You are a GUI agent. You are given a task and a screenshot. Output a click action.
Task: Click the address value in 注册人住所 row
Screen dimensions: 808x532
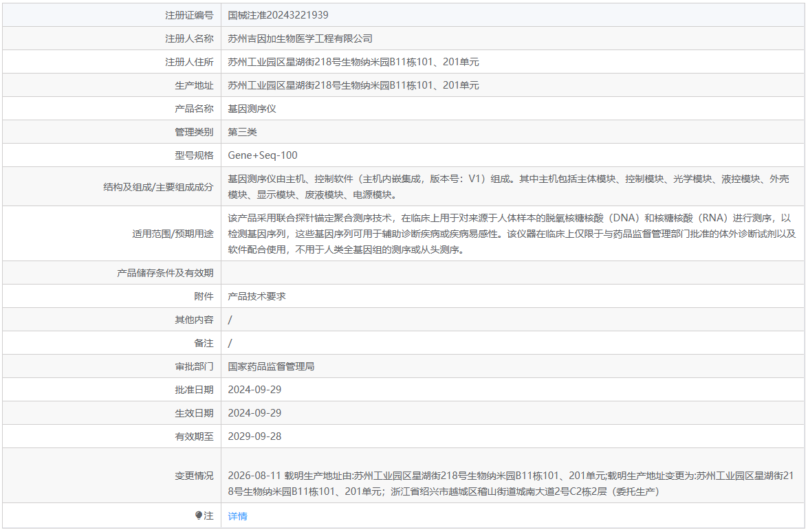coord(353,62)
